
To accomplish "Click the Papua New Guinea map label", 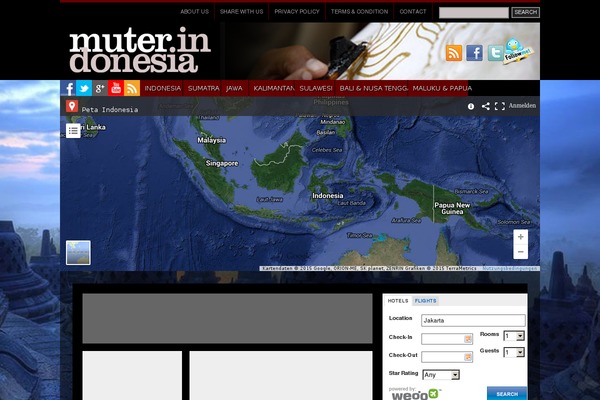I will 452,208.
